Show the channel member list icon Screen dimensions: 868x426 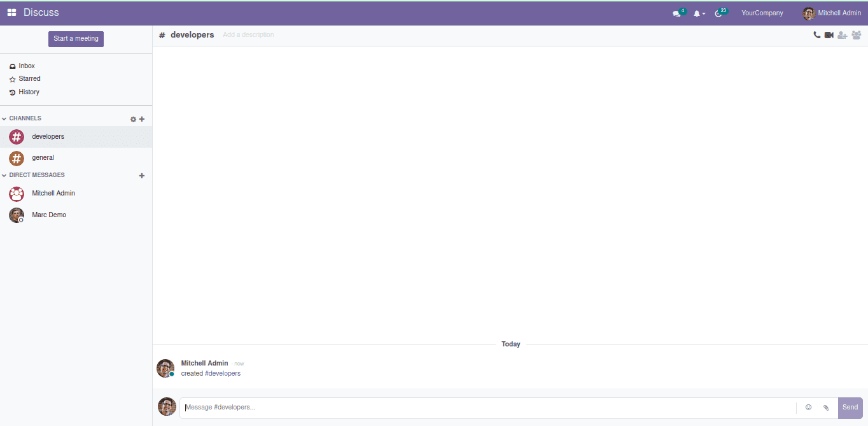click(x=856, y=35)
